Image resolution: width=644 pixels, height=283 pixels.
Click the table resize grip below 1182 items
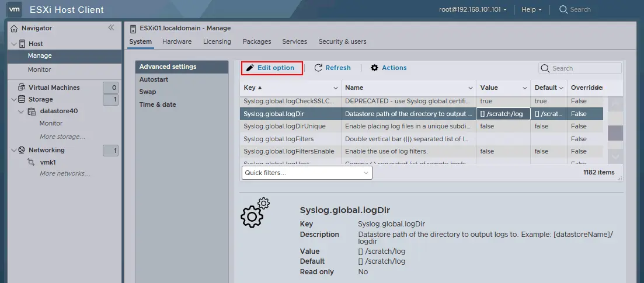coord(619,179)
